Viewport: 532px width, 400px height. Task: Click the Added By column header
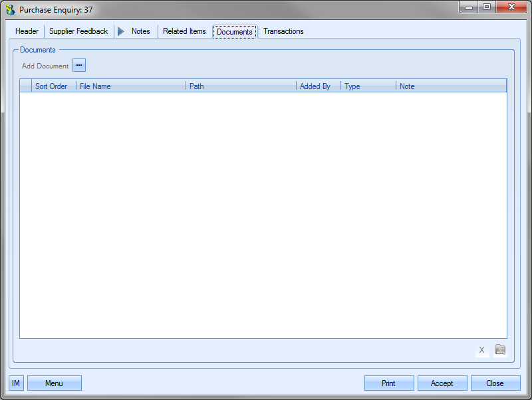[319, 86]
